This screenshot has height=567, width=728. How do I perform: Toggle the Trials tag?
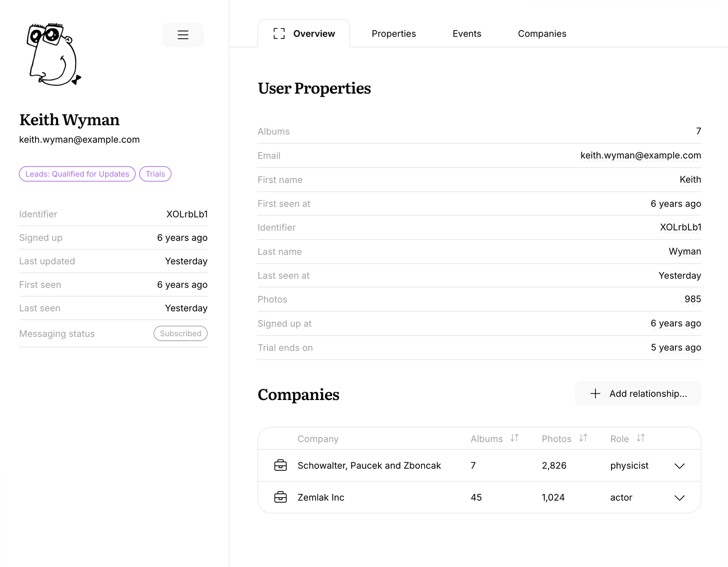coord(155,174)
